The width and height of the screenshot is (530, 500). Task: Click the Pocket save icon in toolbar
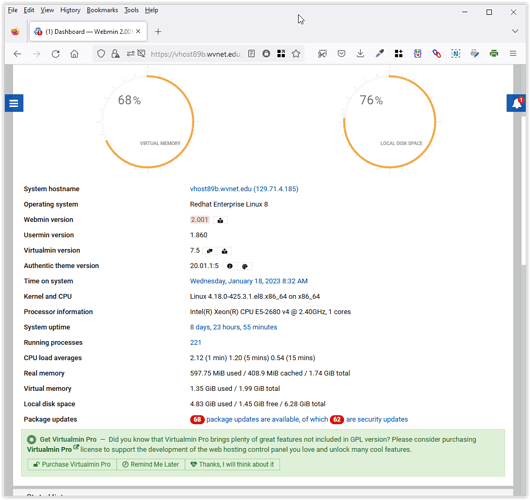click(x=341, y=53)
